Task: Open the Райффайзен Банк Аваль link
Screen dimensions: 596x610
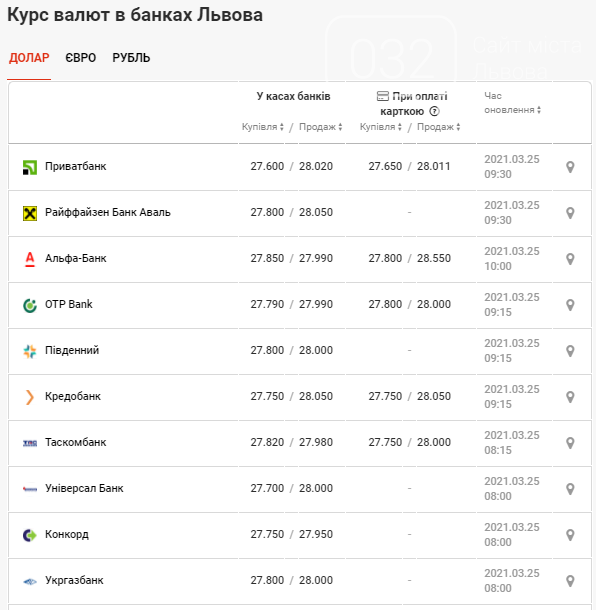Action: click(x=108, y=212)
